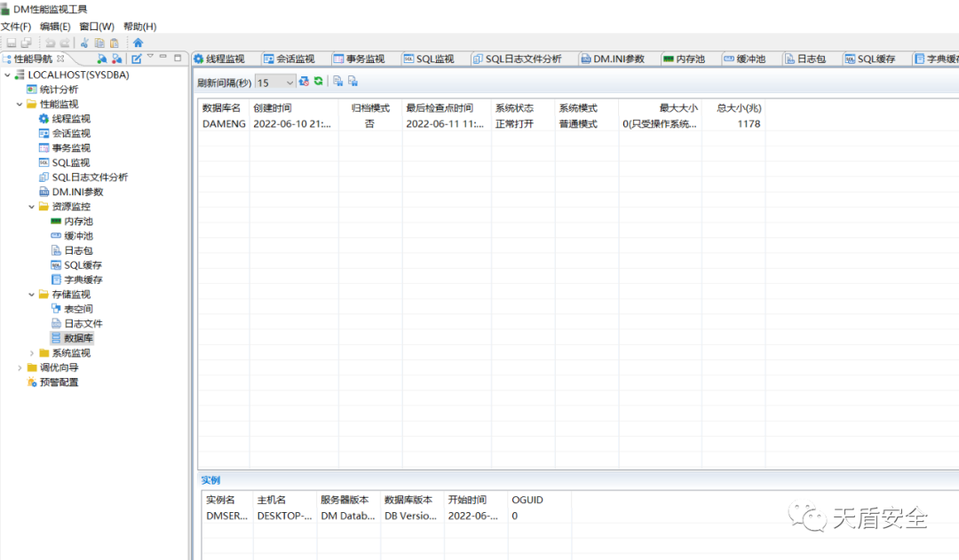Screen dimensions: 959x560
Task: Click the home icon in the toolbar
Action: (x=138, y=43)
